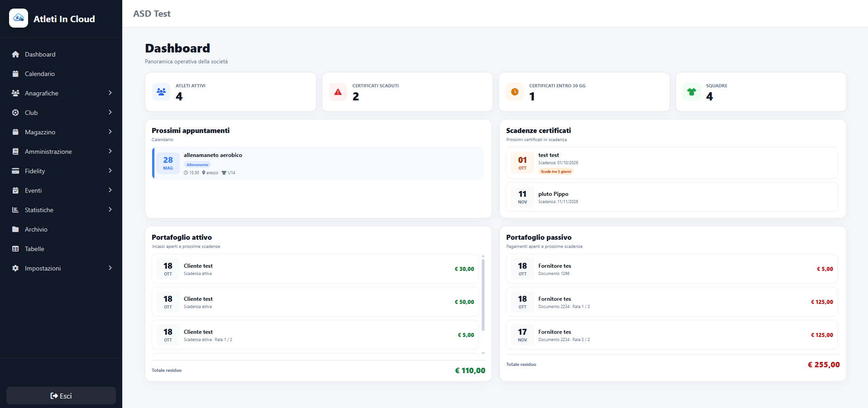Open the test test certificate entry
This screenshot has height=408, width=868.
click(672, 163)
